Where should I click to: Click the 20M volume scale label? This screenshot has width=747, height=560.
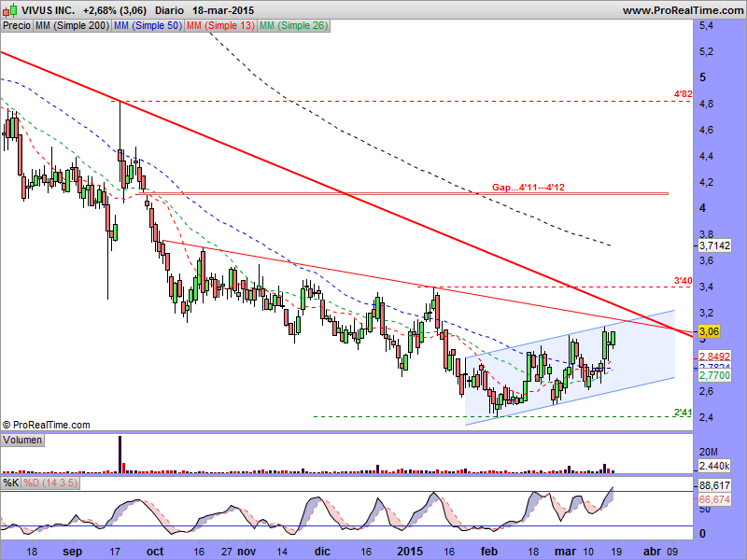pyautogui.click(x=709, y=452)
